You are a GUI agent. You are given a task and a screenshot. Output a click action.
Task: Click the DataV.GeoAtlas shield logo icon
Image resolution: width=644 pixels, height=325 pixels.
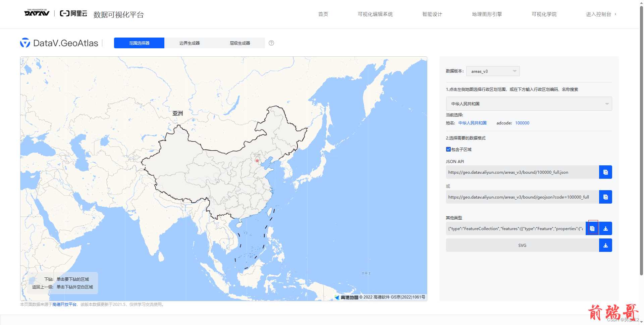[x=25, y=43]
